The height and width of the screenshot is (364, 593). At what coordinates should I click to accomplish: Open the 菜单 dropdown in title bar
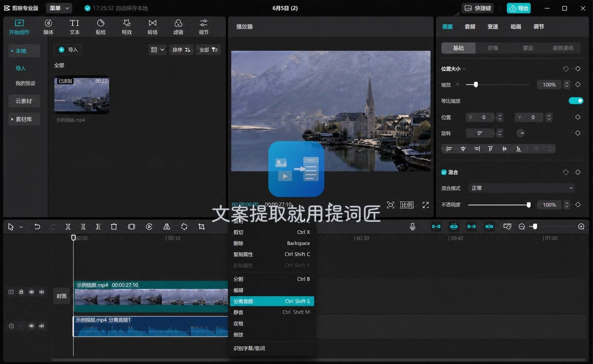(x=59, y=8)
